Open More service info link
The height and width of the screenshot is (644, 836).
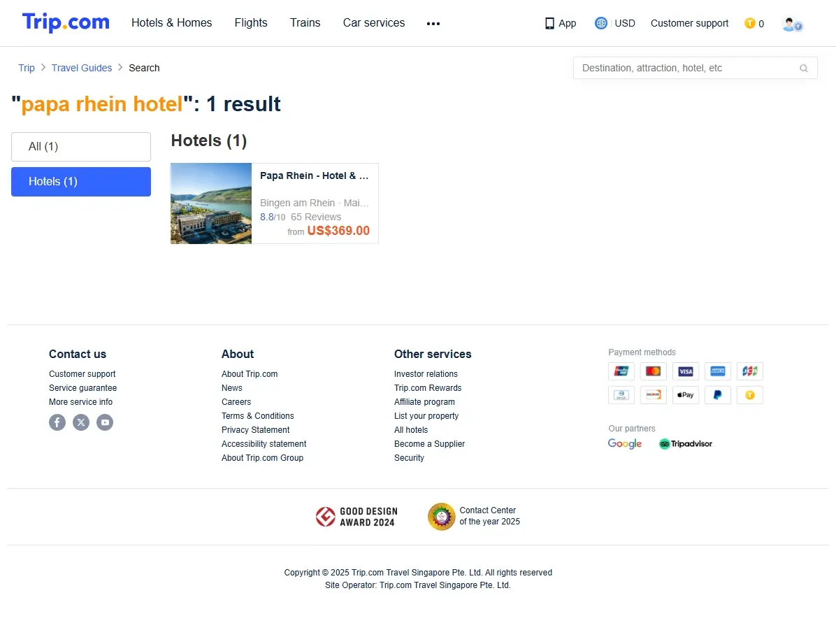(x=80, y=402)
